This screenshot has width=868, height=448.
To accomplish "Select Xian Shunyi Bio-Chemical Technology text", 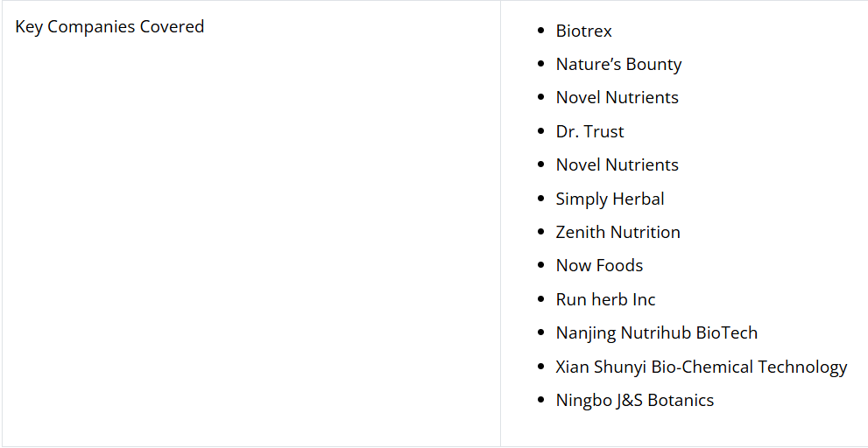I will tap(701, 367).
